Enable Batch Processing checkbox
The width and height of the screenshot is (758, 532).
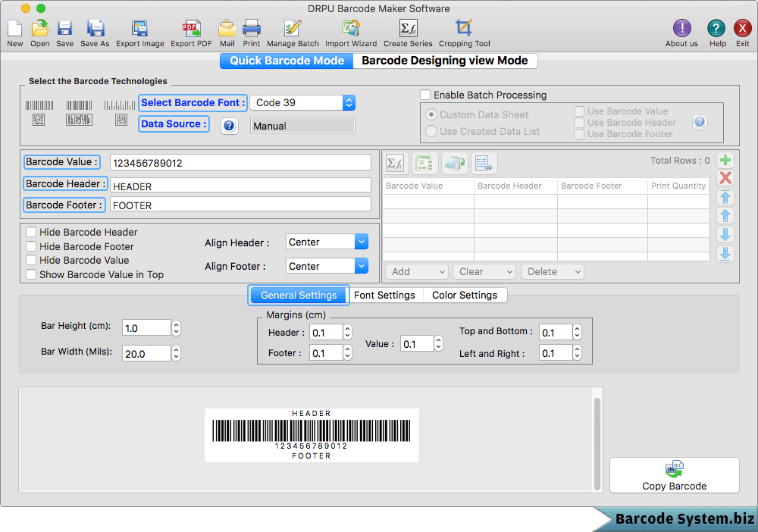(425, 95)
